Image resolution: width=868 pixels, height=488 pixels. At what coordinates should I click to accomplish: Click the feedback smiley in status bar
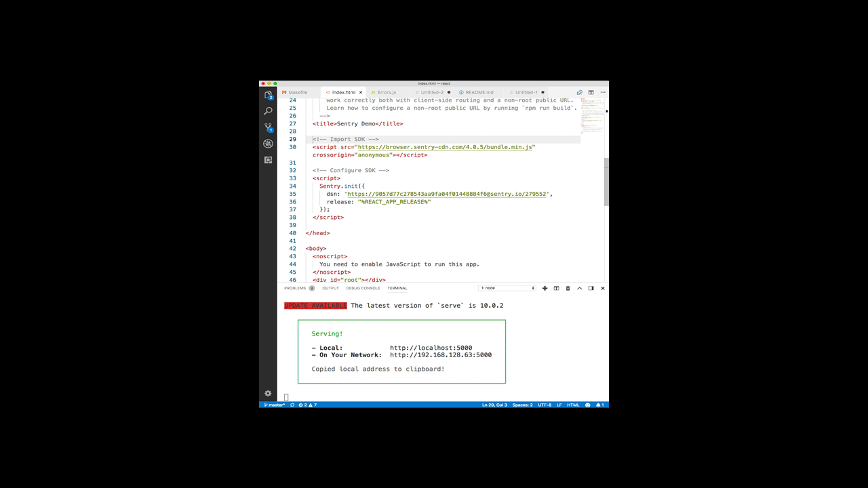[x=588, y=405]
